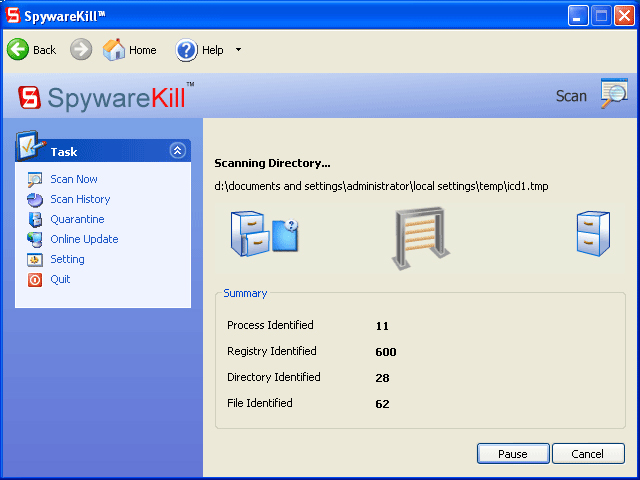640x480 pixels.
Task: Open Online Update link
Action: pyautogui.click(x=84, y=239)
